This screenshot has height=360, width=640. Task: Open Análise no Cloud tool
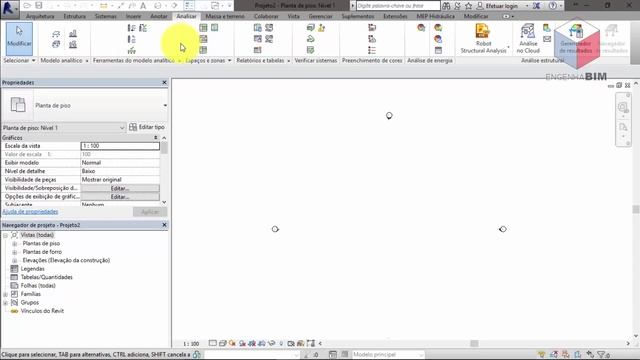(528, 39)
